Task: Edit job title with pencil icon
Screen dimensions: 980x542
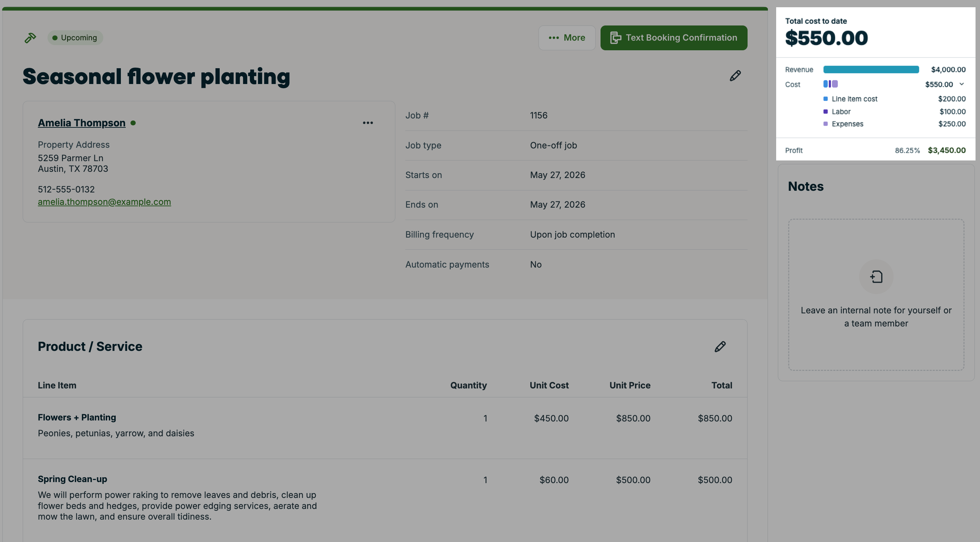Action: 735,76
